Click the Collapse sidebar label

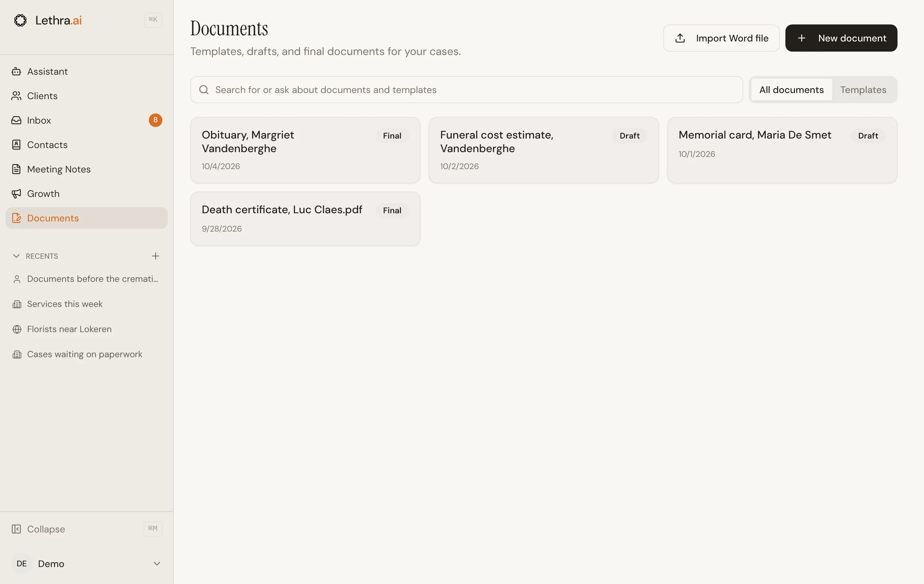pyautogui.click(x=46, y=529)
